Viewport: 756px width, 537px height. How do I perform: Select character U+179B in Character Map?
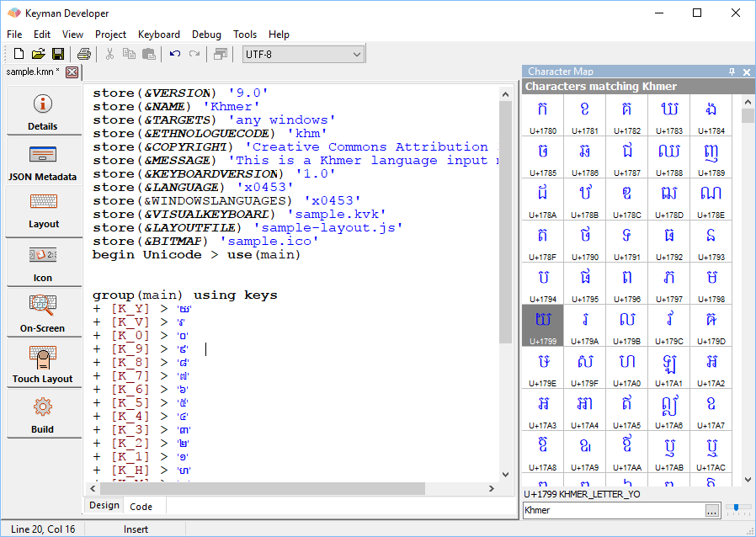[x=627, y=326]
